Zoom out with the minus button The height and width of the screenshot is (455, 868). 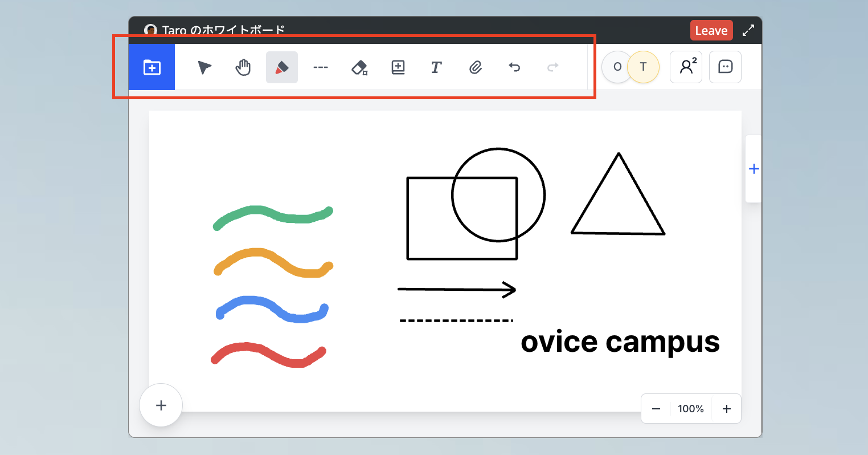tap(656, 409)
